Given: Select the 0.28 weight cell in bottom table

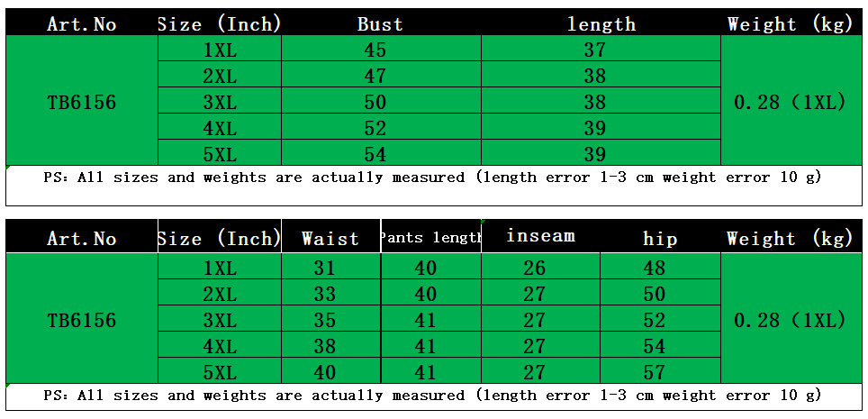Looking at the screenshot, I should click(x=790, y=320).
